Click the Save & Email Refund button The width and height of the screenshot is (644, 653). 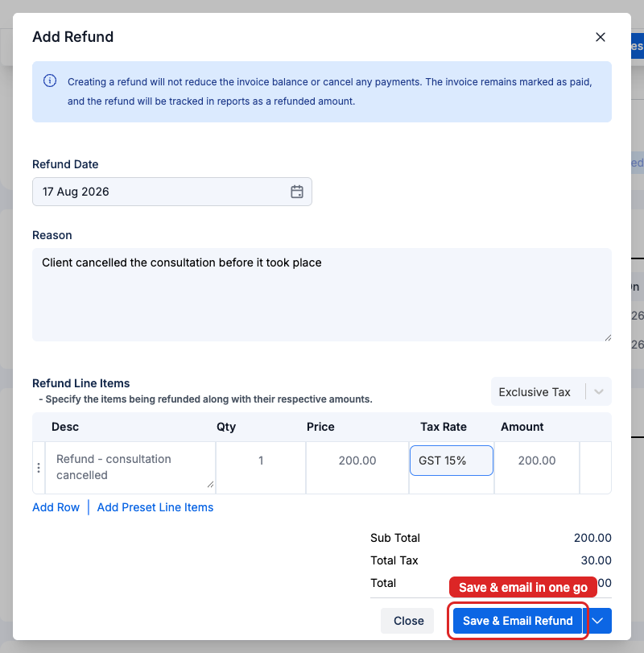pos(518,621)
